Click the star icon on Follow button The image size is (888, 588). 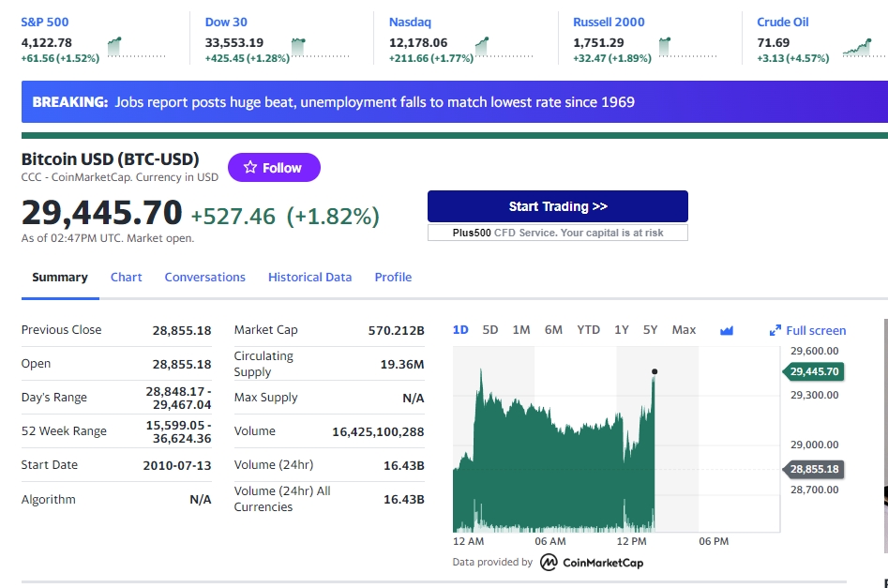coord(250,168)
